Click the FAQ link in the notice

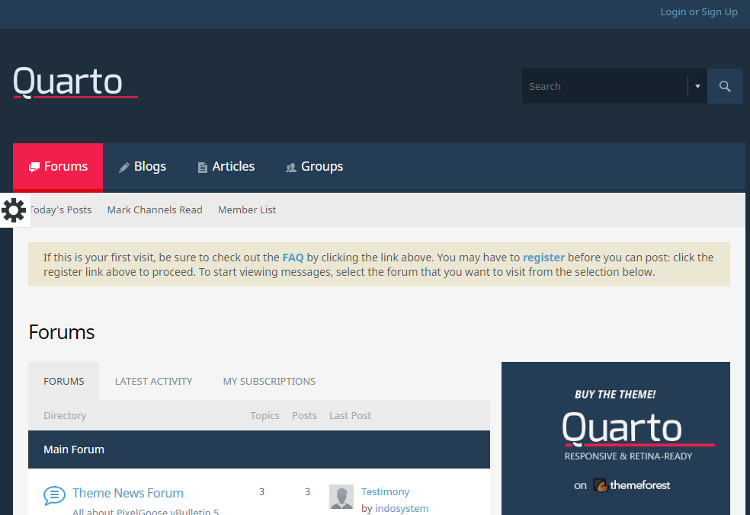point(293,257)
